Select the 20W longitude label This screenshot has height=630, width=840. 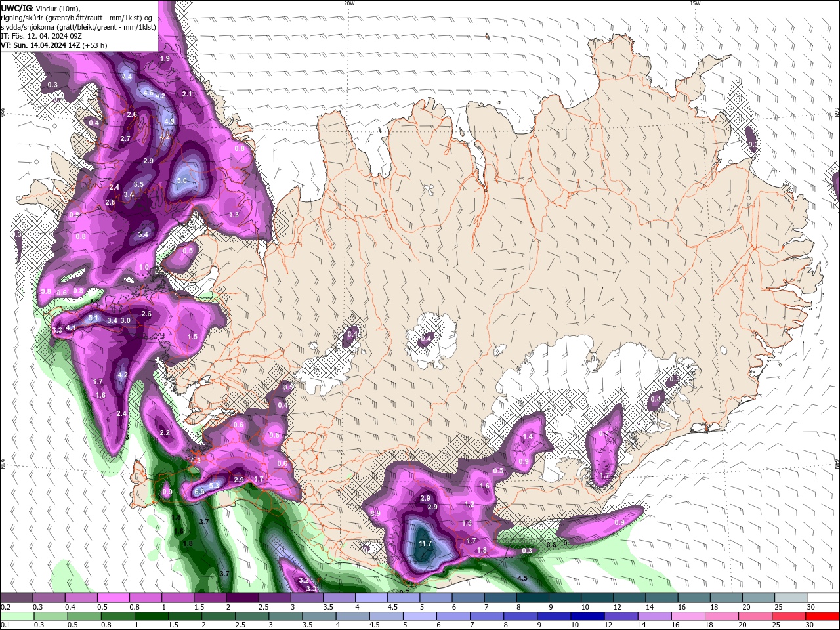(x=349, y=3)
